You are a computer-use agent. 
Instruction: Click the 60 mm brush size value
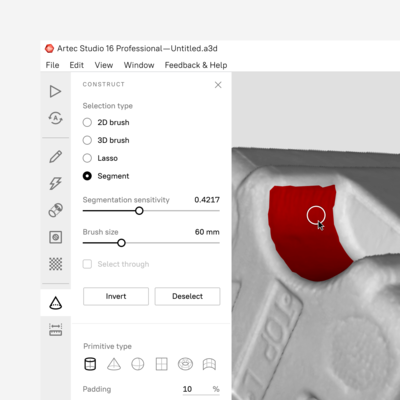coord(207,232)
